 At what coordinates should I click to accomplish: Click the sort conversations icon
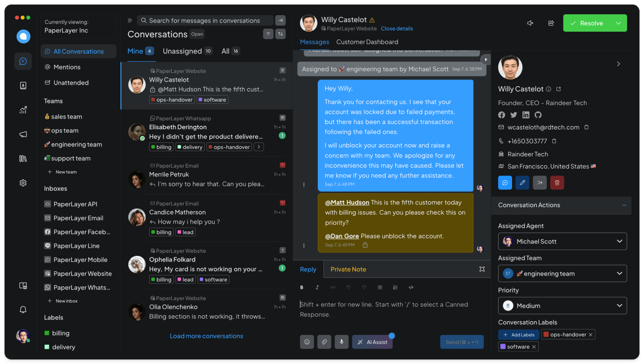pyautogui.click(x=280, y=34)
